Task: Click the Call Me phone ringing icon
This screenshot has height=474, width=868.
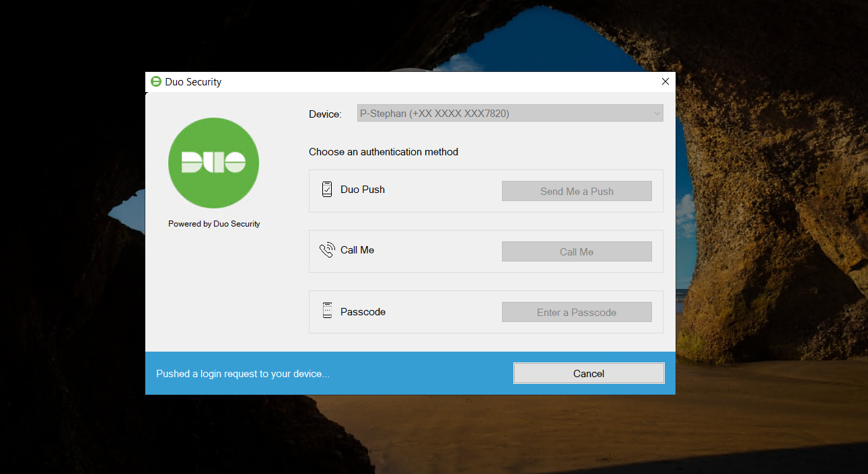Action: pyautogui.click(x=327, y=250)
